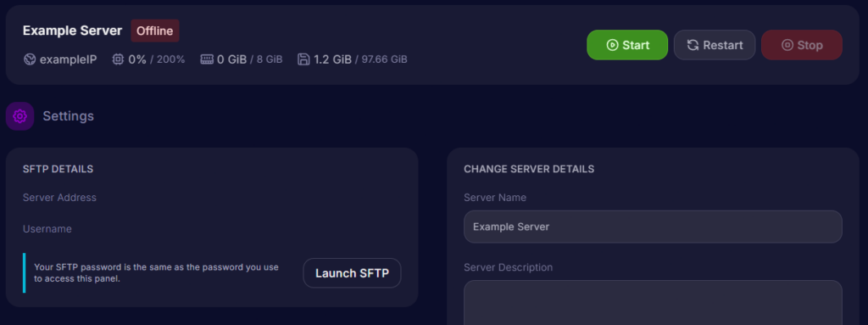Click the SFTP password notice text
This screenshot has width=868, height=325.
point(156,273)
